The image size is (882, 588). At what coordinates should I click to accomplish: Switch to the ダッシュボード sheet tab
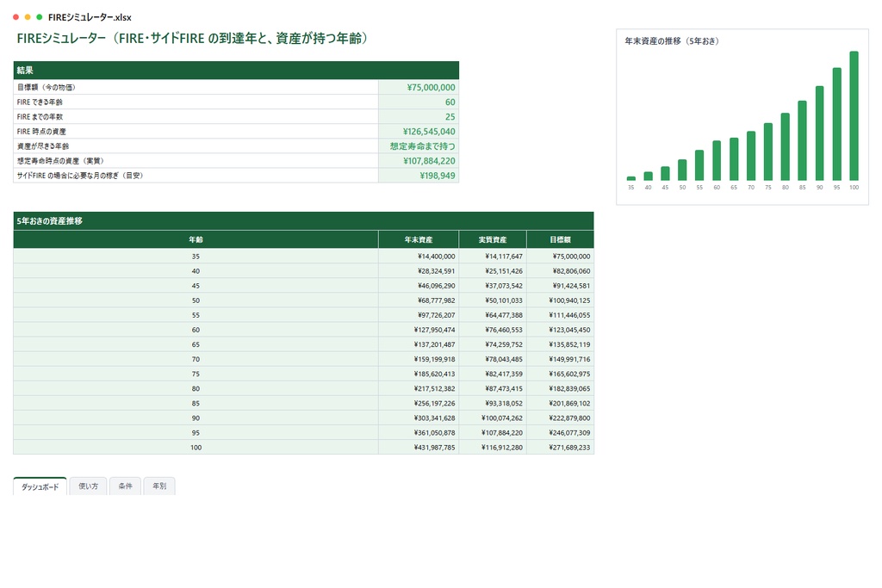[40, 486]
